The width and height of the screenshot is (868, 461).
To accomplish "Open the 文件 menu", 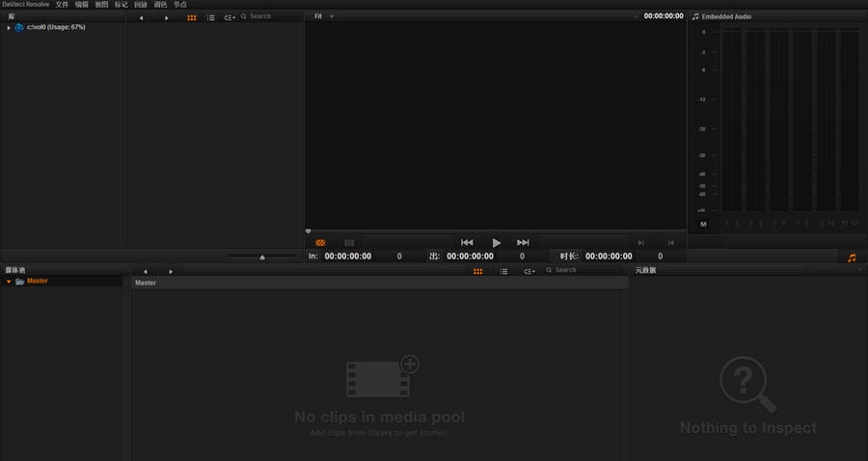I will pos(62,5).
